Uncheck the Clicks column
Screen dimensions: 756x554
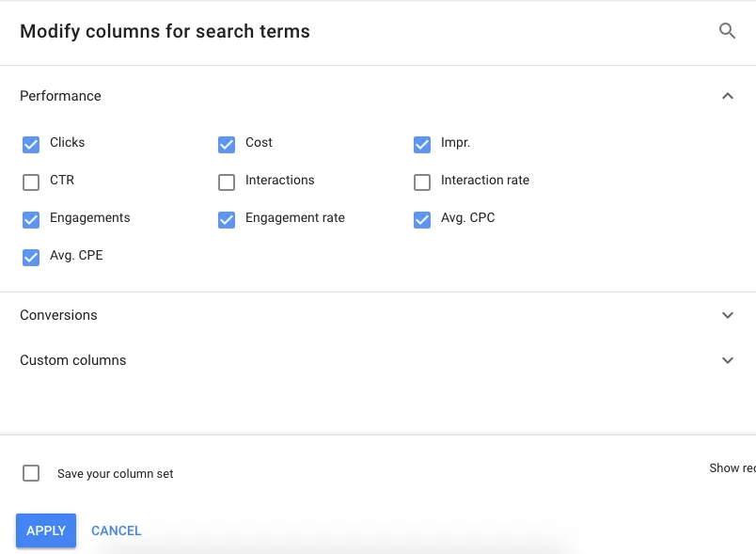pos(31,143)
